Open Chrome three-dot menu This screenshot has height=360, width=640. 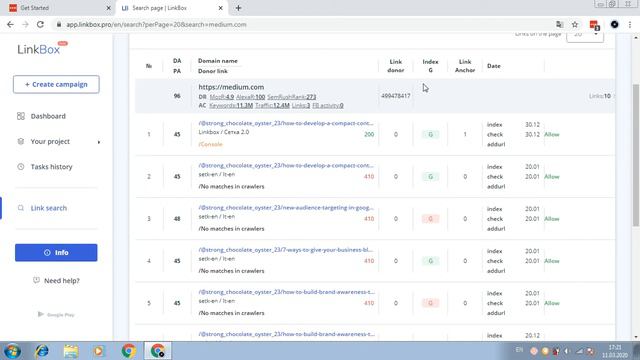[630, 25]
